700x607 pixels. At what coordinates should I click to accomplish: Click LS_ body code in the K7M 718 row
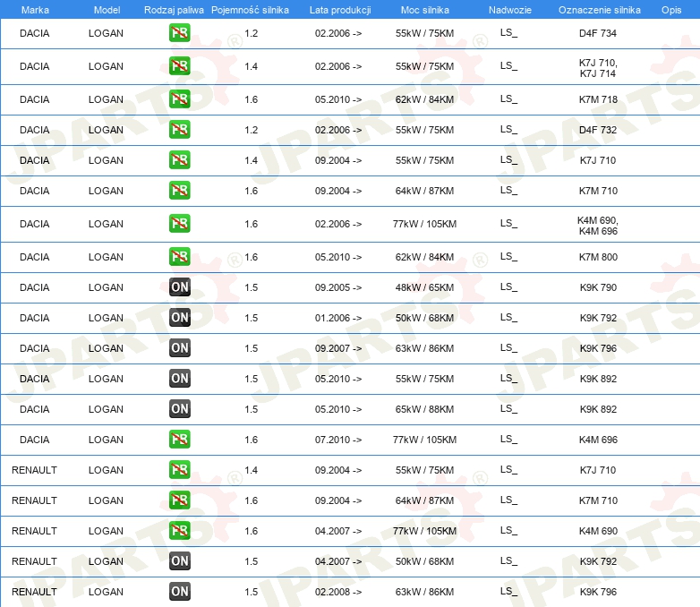click(x=508, y=99)
